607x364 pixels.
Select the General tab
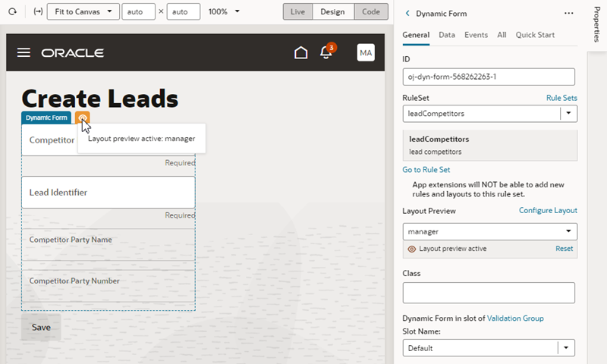pos(416,35)
